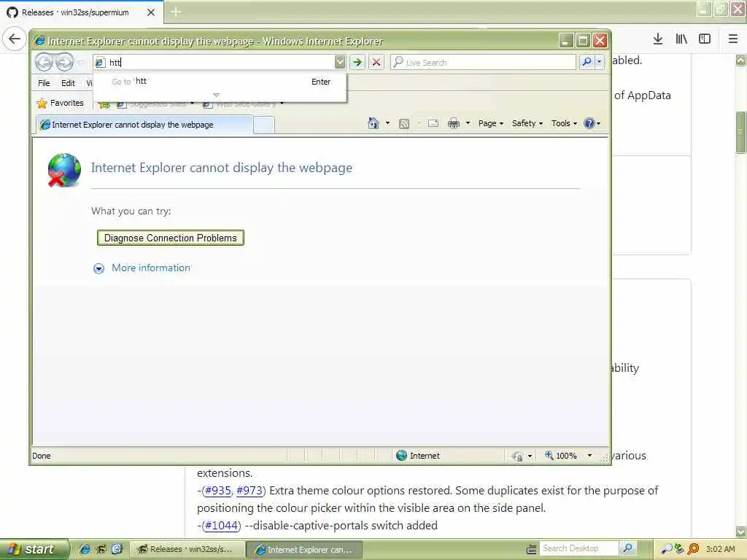Click the IE window title bar logo icon
The width and height of the screenshot is (747, 560).
[x=39, y=41]
